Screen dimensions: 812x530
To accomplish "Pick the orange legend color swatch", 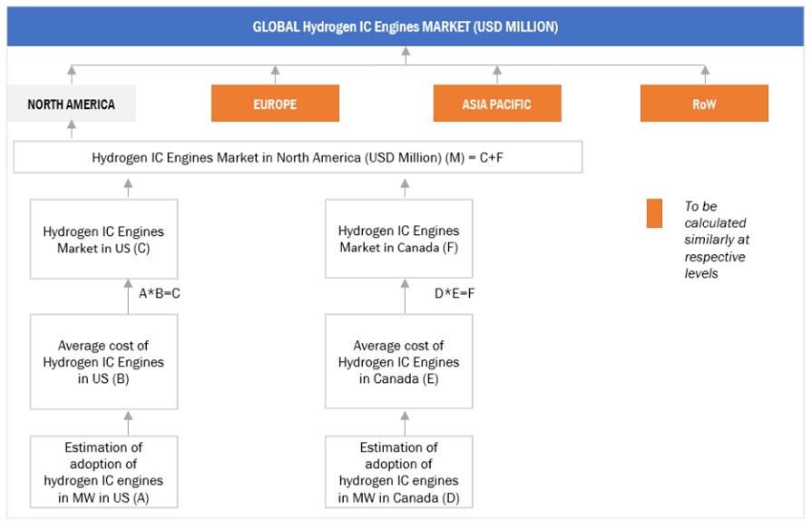I will click(x=654, y=214).
